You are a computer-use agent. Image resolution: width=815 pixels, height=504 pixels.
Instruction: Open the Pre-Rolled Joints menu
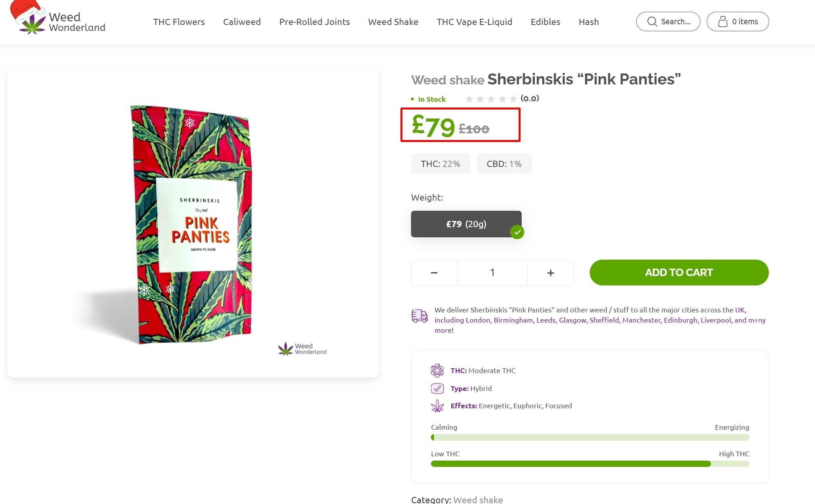[314, 22]
